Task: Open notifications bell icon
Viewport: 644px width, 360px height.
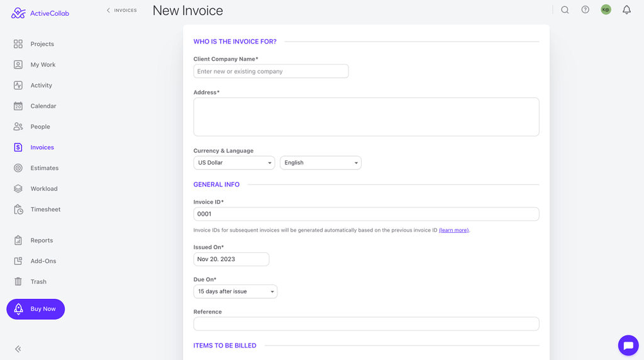Action: pos(627,10)
